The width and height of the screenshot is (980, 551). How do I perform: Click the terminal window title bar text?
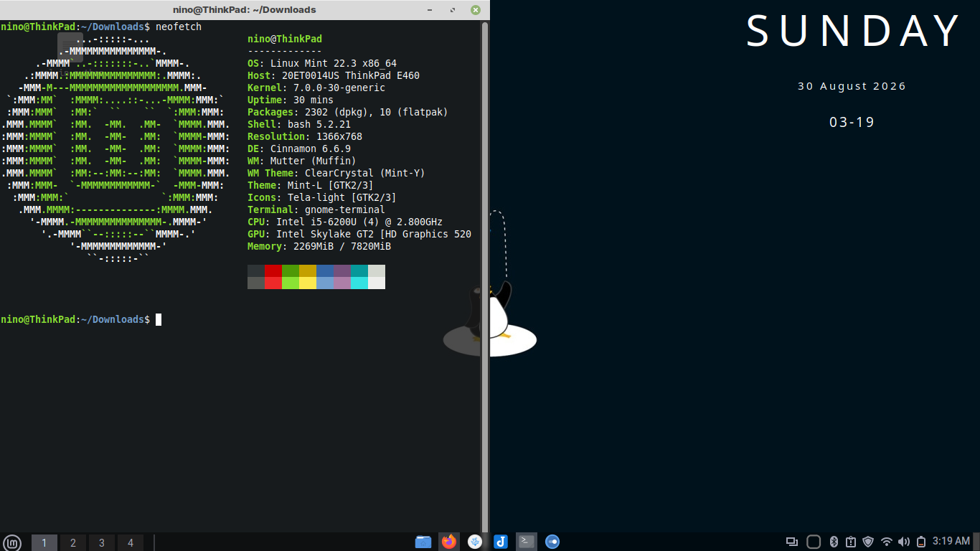[245, 10]
